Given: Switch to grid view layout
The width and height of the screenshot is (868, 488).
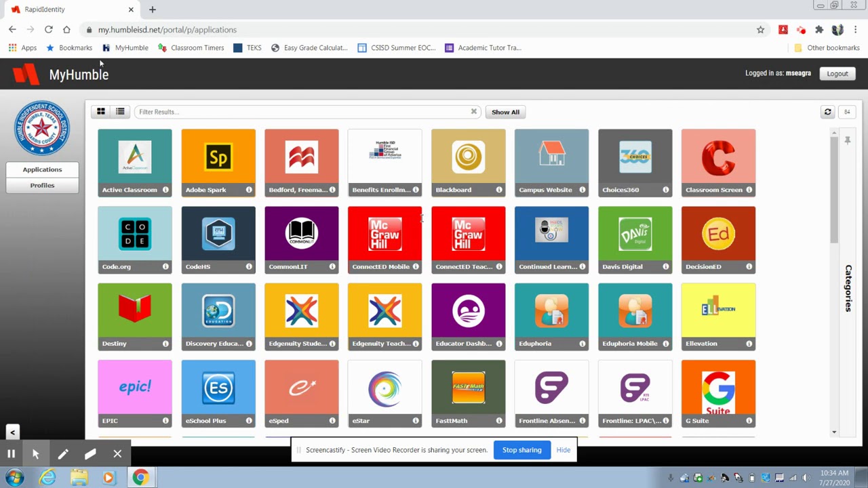Looking at the screenshot, I should (100, 112).
